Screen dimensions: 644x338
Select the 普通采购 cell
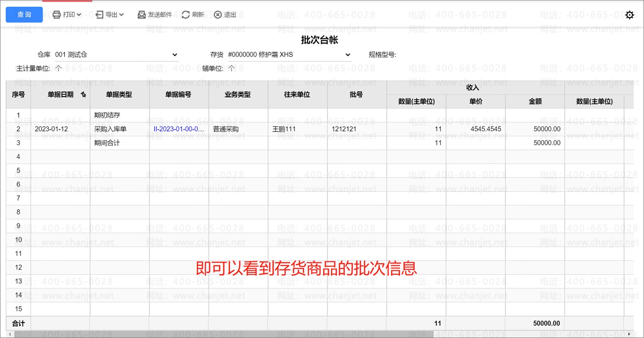pos(237,129)
